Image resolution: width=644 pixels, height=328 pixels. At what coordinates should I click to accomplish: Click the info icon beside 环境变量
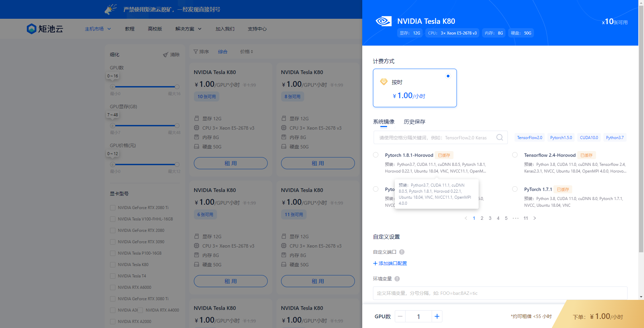pyautogui.click(x=397, y=279)
